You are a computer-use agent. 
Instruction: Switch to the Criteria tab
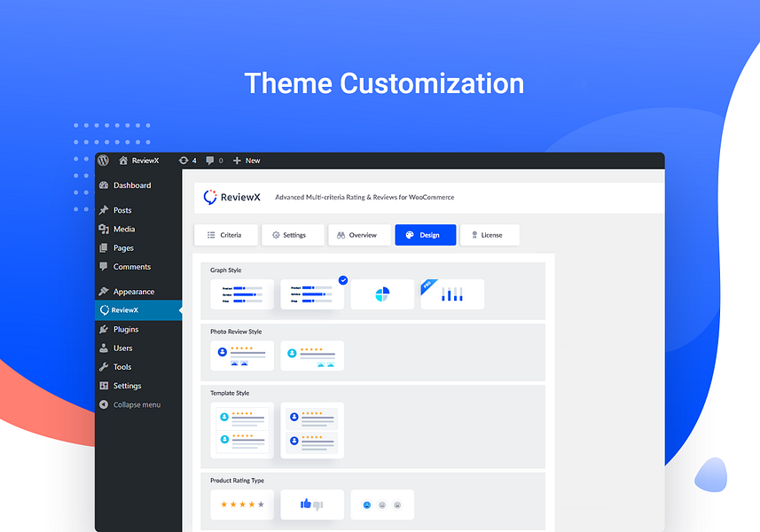pyautogui.click(x=226, y=235)
